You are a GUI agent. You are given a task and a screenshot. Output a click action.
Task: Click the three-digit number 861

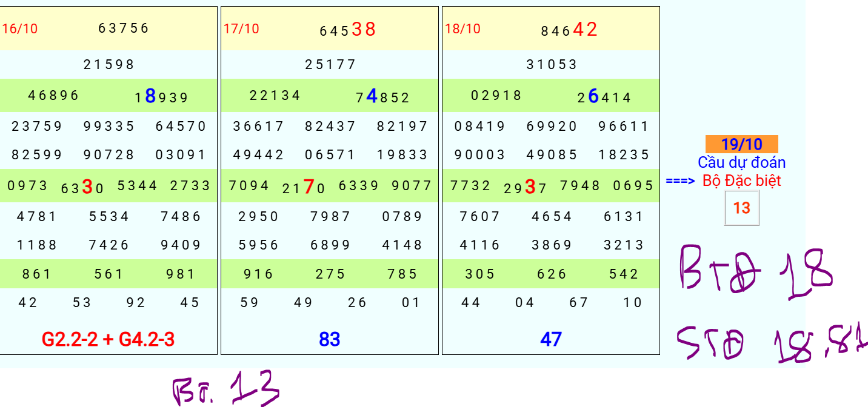pos(37,274)
